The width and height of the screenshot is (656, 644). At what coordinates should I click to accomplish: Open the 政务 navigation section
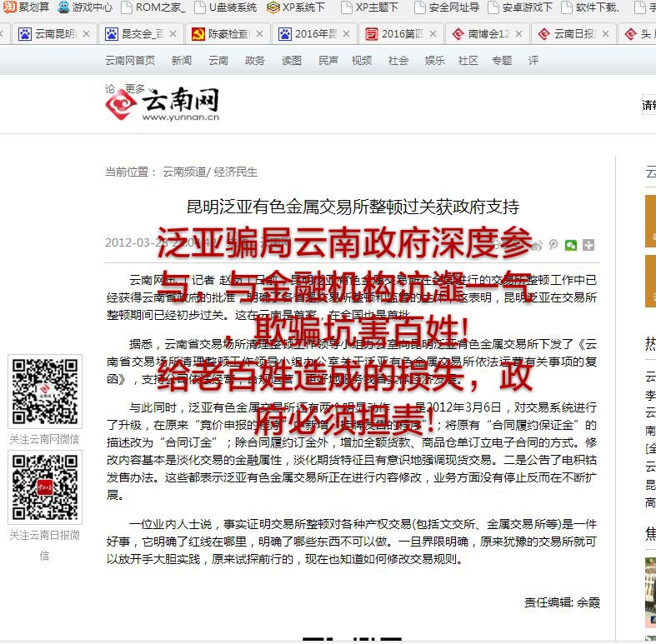(255, 61)
